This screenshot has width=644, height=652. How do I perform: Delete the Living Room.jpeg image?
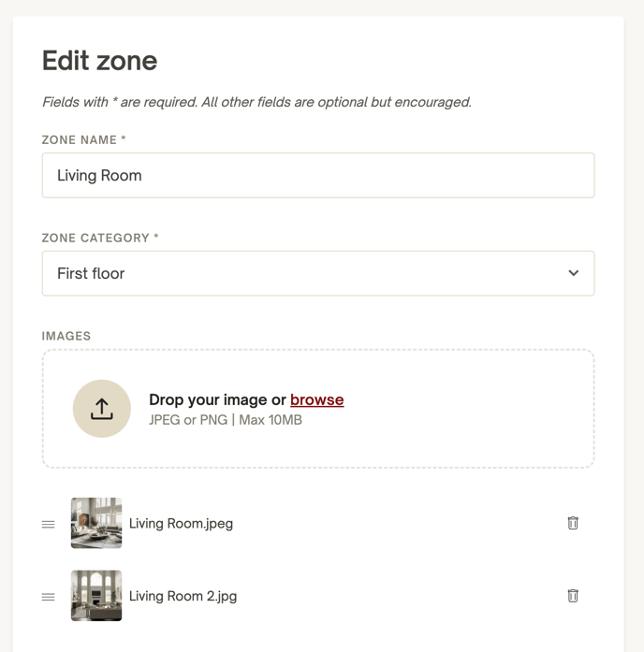click(573, 523)
